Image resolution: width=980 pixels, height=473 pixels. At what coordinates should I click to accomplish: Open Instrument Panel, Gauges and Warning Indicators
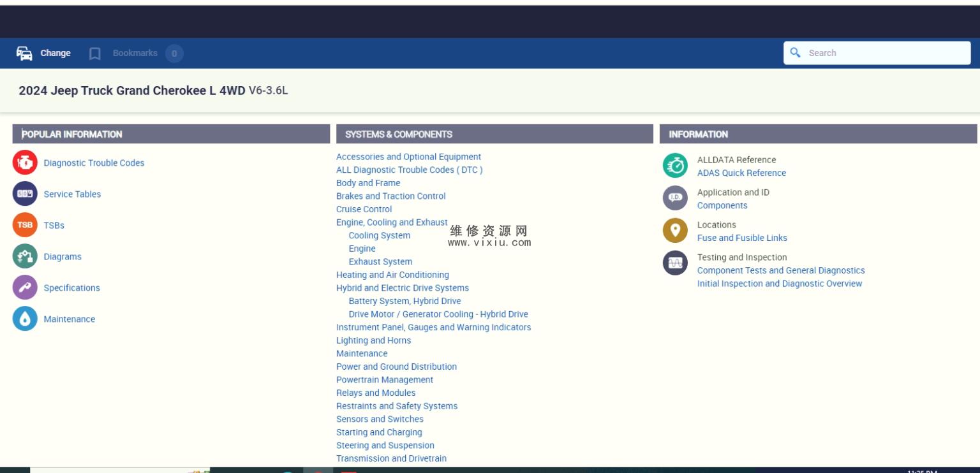(x=434, y=328)
